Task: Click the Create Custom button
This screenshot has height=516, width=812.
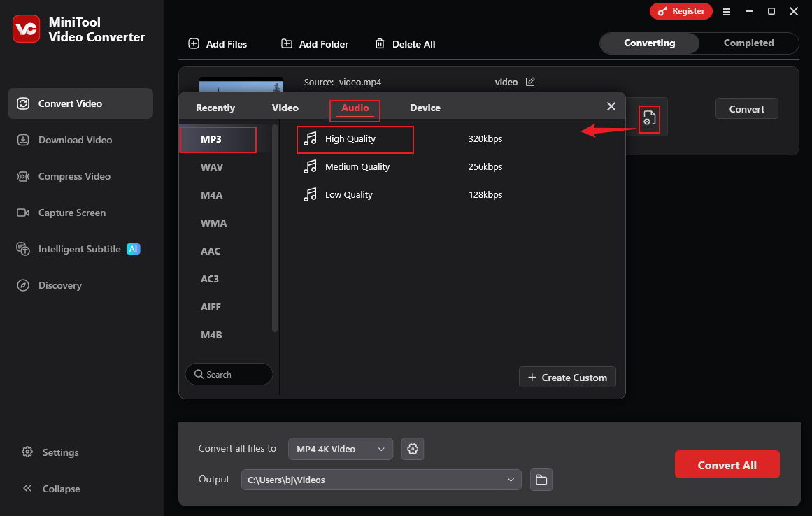Action: click(567, 377)
